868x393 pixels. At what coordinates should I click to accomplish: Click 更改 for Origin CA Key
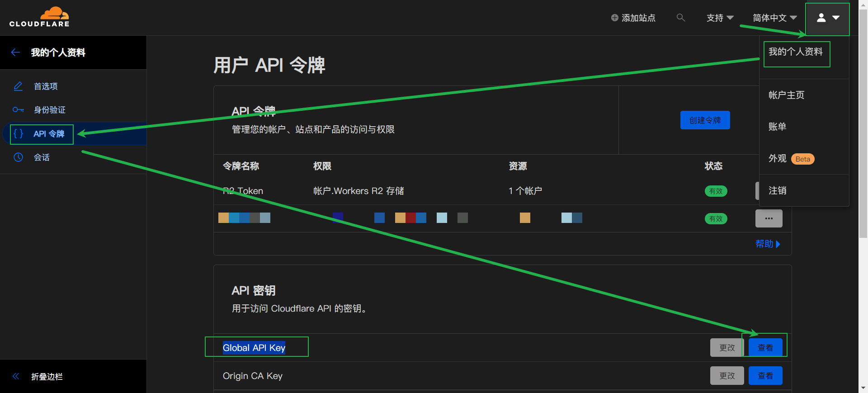click(727, 375)
